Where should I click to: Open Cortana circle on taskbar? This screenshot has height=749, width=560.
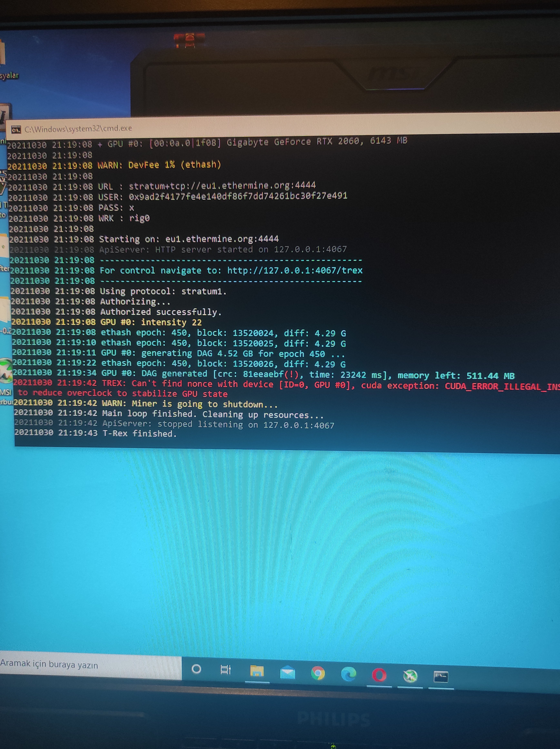click(x=196, y=669)
